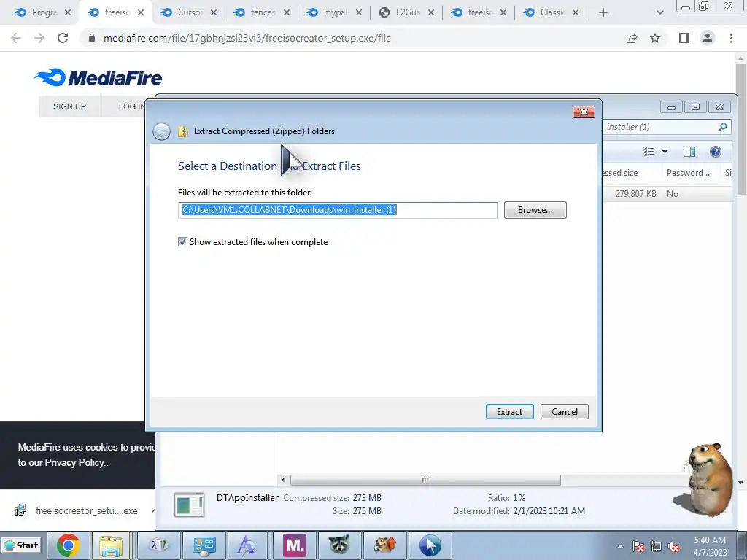
Task: Toggle the Chrome side panel icon
Action: click(x=684, y=38)
